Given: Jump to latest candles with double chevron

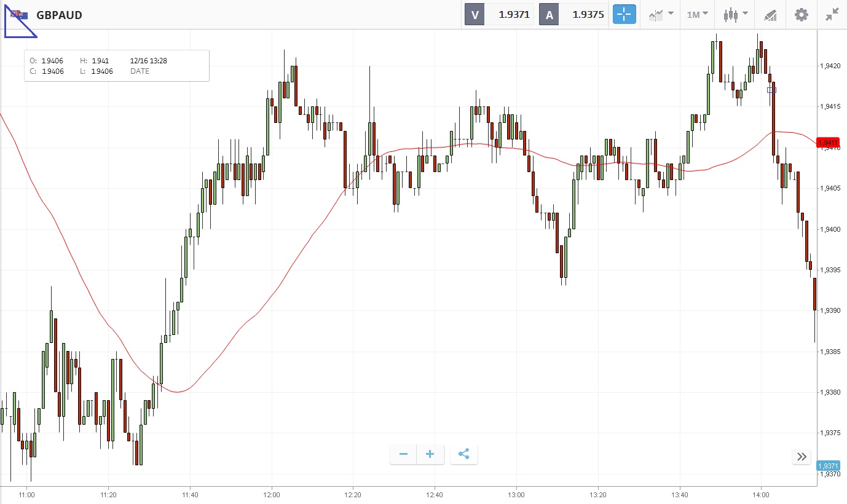Looking at the screenshot, I should (802, 456).
